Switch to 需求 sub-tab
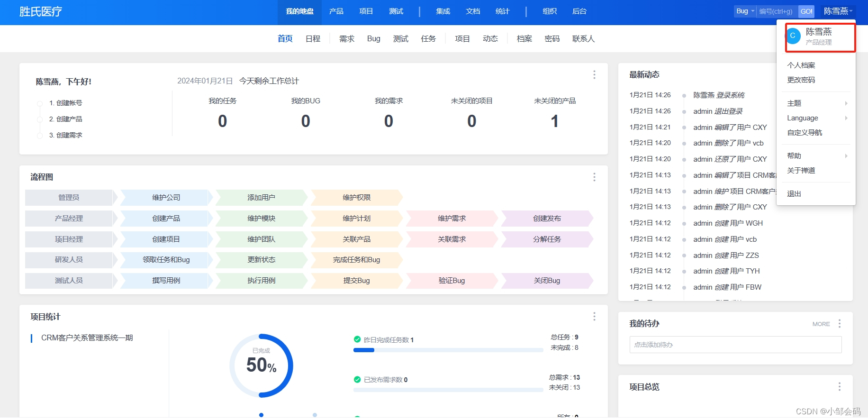The width and height of the screenshot is (868, 420). click(x=347, y=39)
